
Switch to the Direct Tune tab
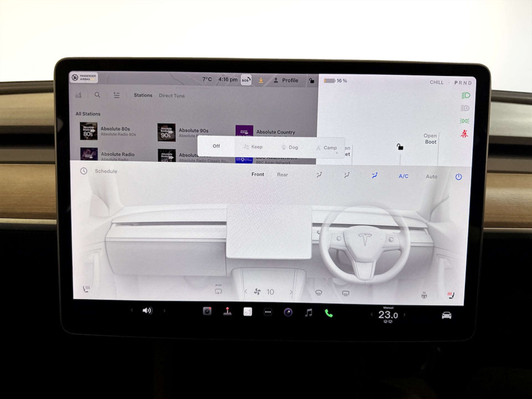point(172,95)
